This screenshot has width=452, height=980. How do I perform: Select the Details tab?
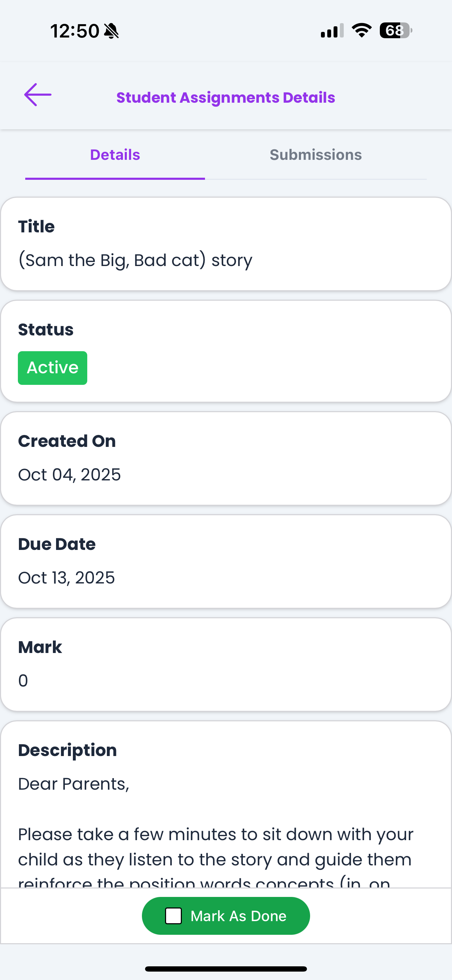[x=115, y=155]
